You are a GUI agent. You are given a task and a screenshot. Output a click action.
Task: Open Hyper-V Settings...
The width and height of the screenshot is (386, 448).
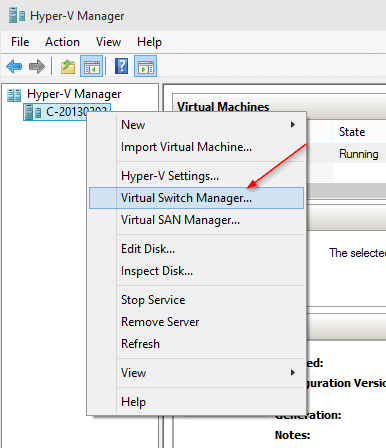click(197, 176)
